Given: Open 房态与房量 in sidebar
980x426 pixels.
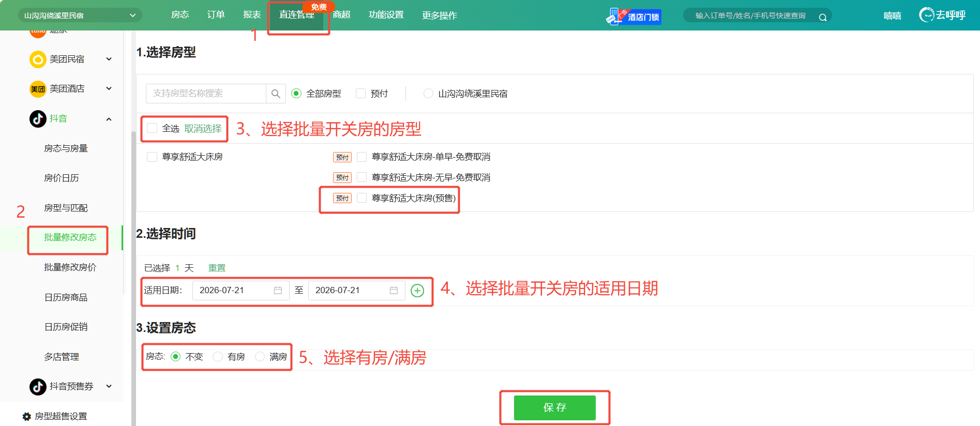Looking at the screenshot, I should pos(66,148).
